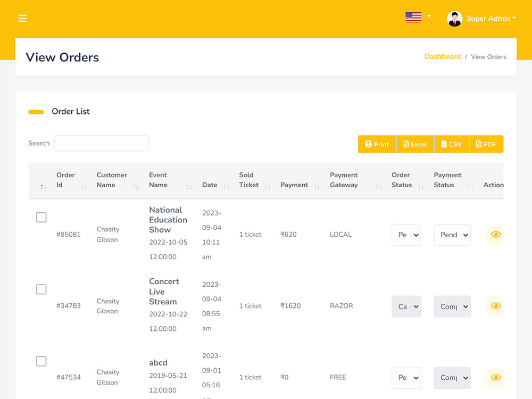This screenshot has width=532, height=399.
Task: Click the order id #47534 cell
Action: click(x=69, y=377)
